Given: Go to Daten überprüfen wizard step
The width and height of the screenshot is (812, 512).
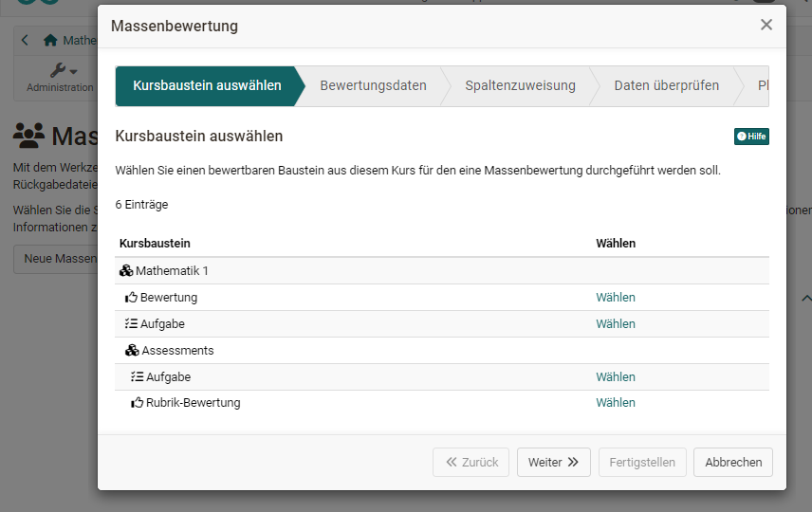Looking at the screenshot, I should pyautogui.click(x=667, y=86).
